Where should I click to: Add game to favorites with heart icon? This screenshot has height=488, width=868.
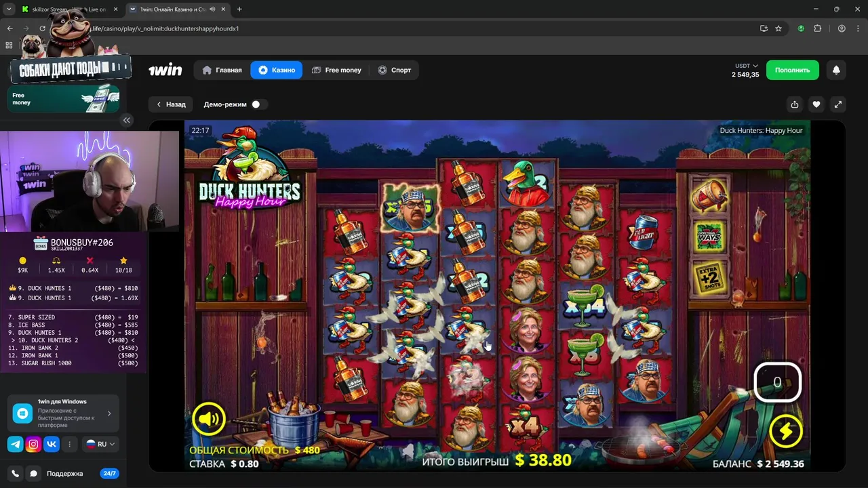point(816,104)
